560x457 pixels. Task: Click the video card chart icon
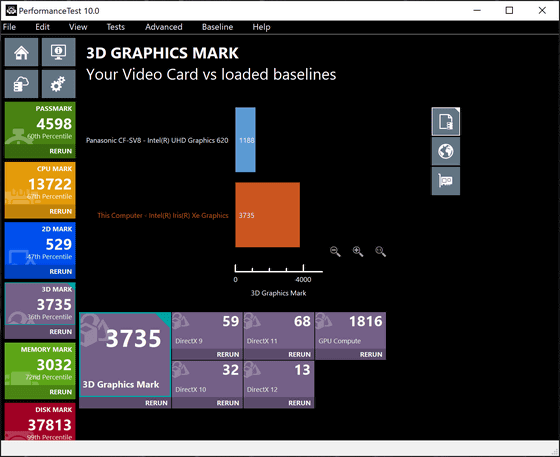point(446,181)
